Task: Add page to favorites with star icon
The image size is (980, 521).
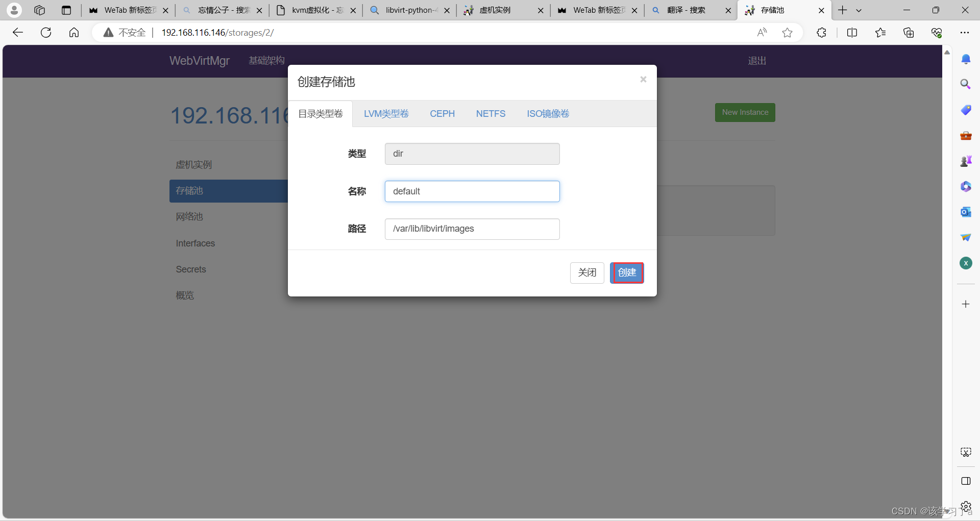Action: tap(788, 33)
